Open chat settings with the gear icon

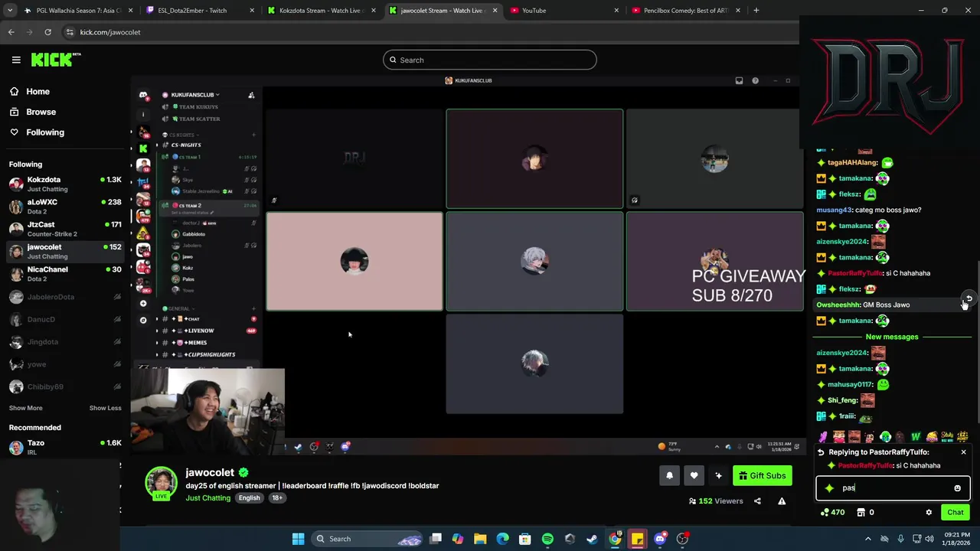click(x=929, y=512)
